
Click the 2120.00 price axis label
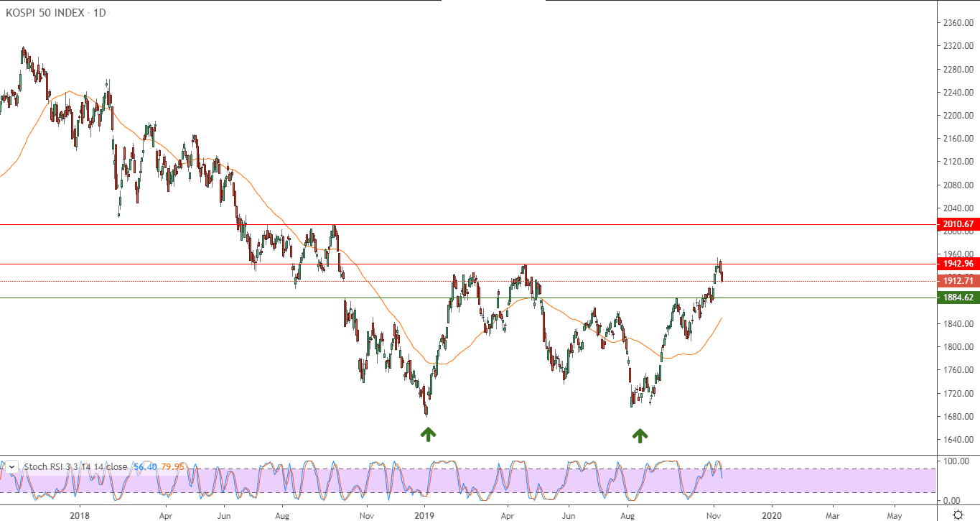pyautogui.click(x=958, y=162)
